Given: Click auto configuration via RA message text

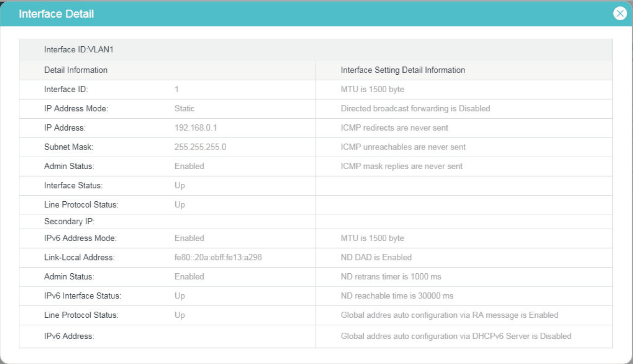Looking at the screenshot, I should click(x=450, y=315).
